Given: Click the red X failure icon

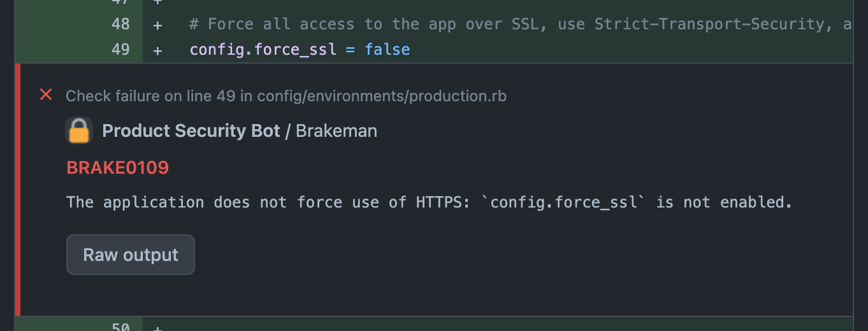Looking at the screenshot, I should [x=46, y=95].
